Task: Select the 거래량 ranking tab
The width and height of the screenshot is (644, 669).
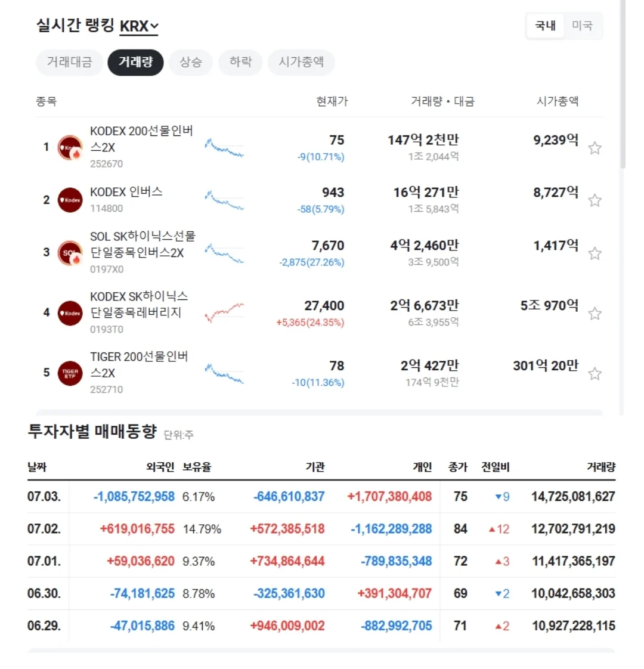Action: 135,62
